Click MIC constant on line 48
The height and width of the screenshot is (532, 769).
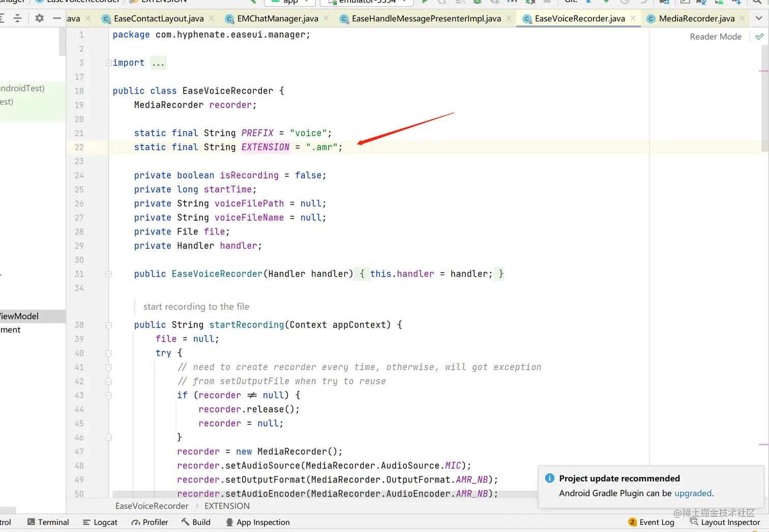453,466
